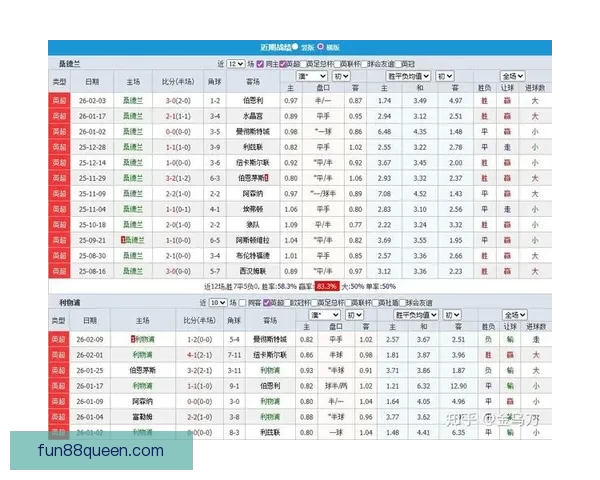This screenshot has height=480, width=600.
Task: Enable the 球会友谊 checkbox in 桑德兰 section
Action: tap(364, 64)
